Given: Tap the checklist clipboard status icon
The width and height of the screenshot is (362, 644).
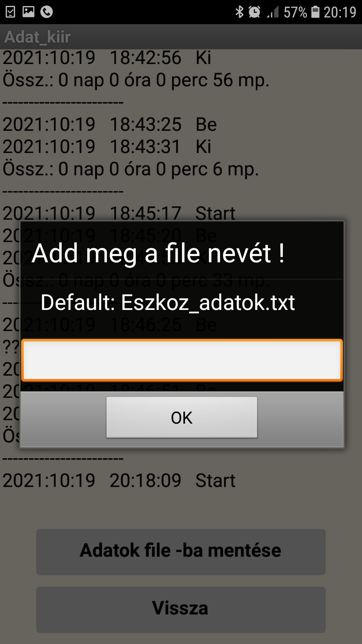Looking at the screenshot, I should [x=10, y=12].
